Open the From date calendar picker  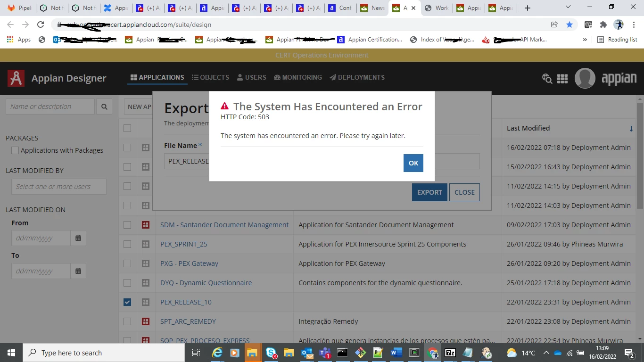78,238
